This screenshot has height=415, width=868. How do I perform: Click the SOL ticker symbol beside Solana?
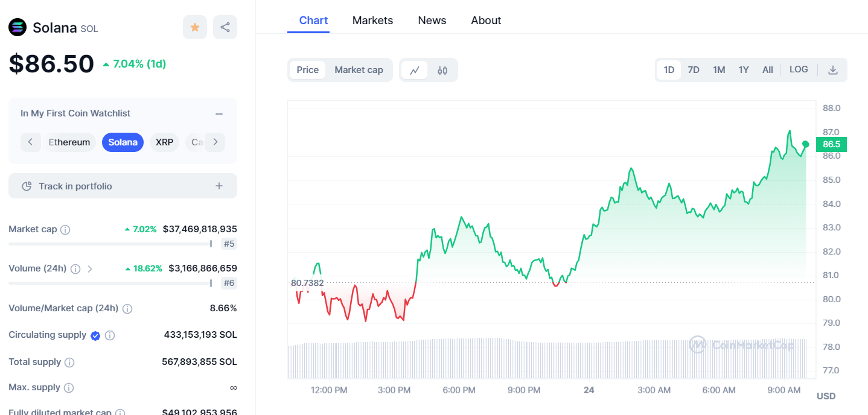click(89, 29)
